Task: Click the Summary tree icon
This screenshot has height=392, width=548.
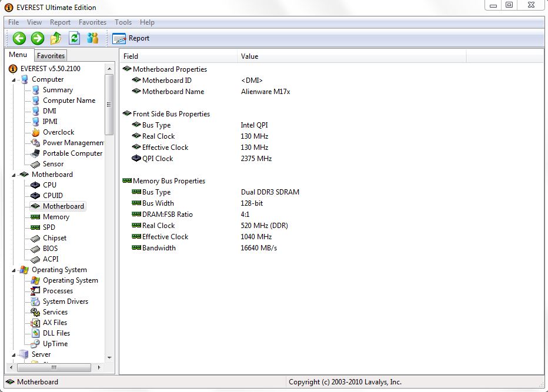Action: click(36, 90)
